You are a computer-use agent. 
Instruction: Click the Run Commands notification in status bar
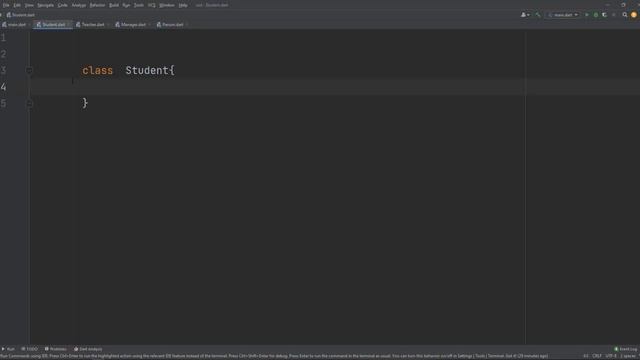(274, 356)
